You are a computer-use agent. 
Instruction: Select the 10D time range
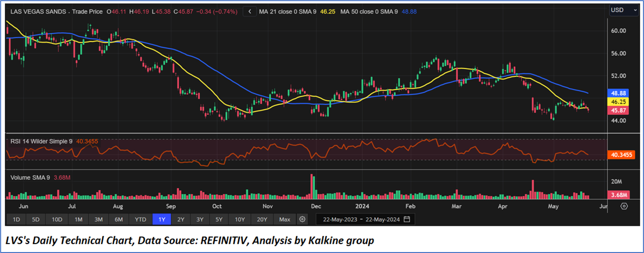pyautogui.click(x=57, y=219)
